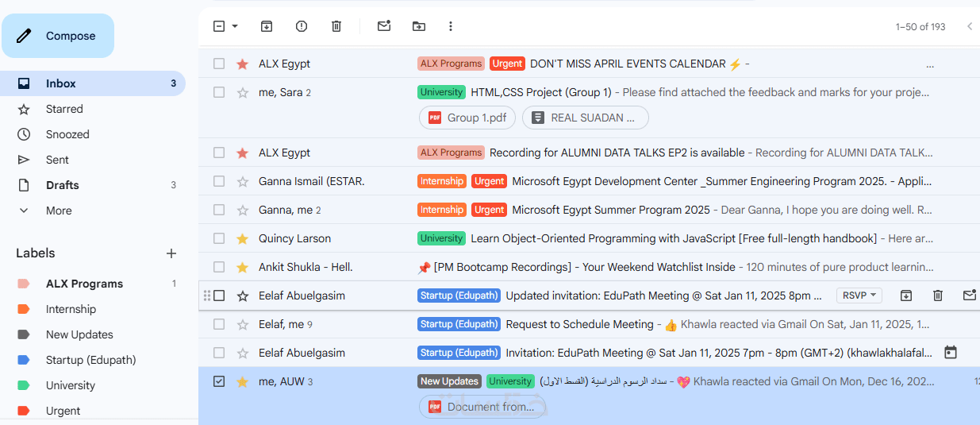This screenshot has width=980, height=425.
Task: Open the Inbox folder
Action: [93, 83]
